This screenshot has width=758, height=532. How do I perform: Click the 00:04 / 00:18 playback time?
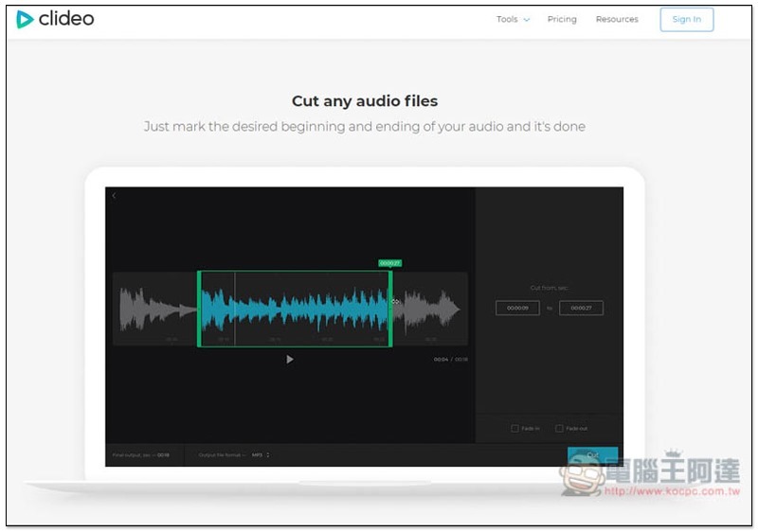click(451, 360)
